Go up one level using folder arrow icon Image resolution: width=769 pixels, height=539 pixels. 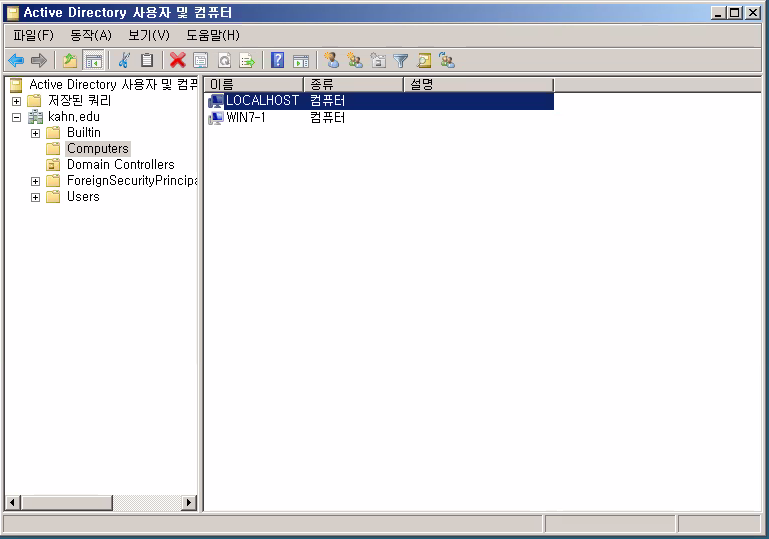coord(70,61)
